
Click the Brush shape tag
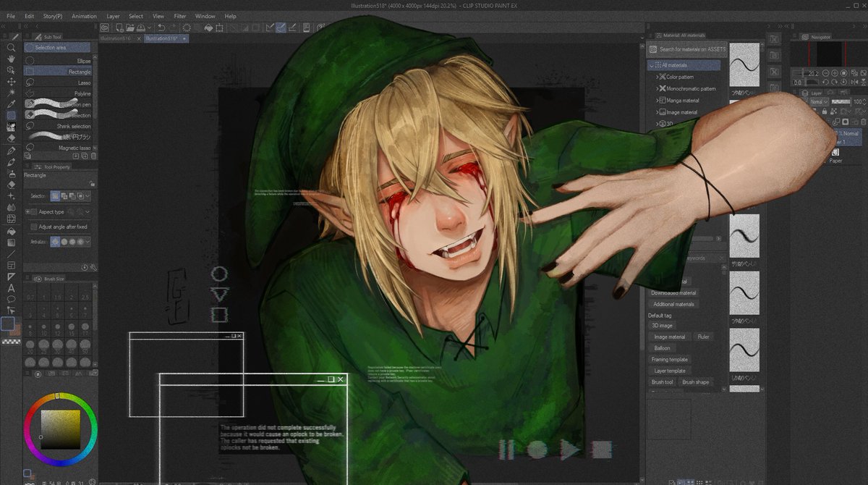695,381
